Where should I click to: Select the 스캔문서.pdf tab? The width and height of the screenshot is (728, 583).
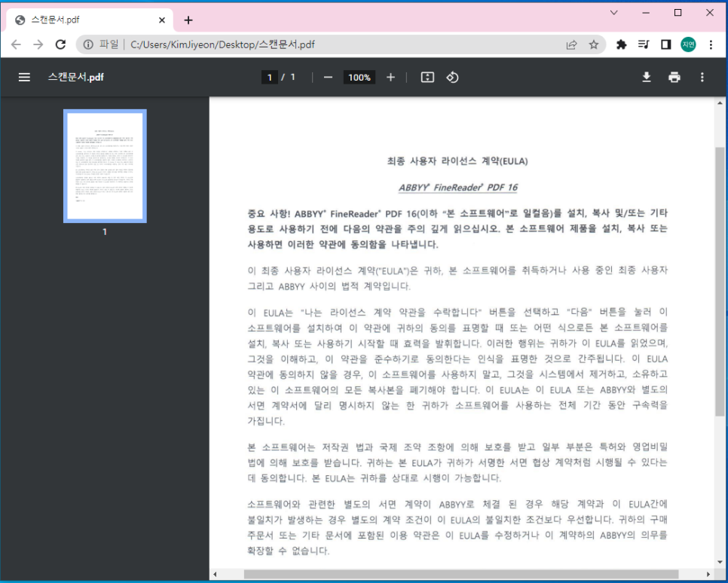pyautogui.click(x=90, y=20)
